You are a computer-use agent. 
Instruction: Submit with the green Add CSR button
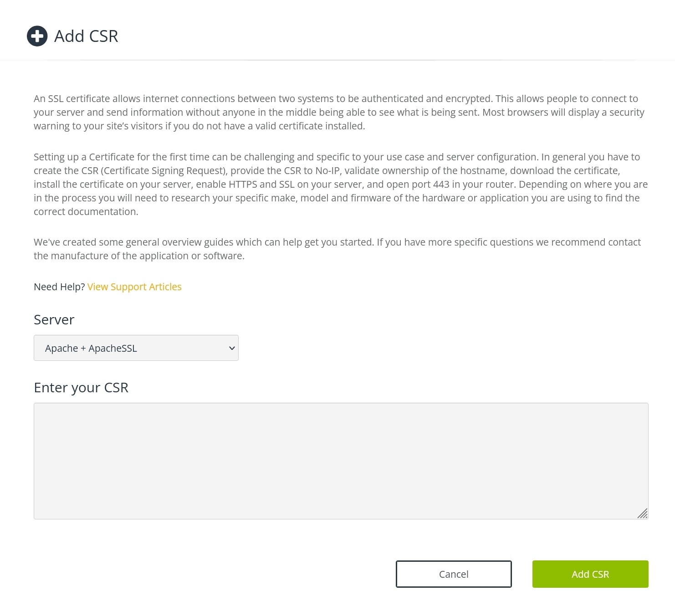590,574
